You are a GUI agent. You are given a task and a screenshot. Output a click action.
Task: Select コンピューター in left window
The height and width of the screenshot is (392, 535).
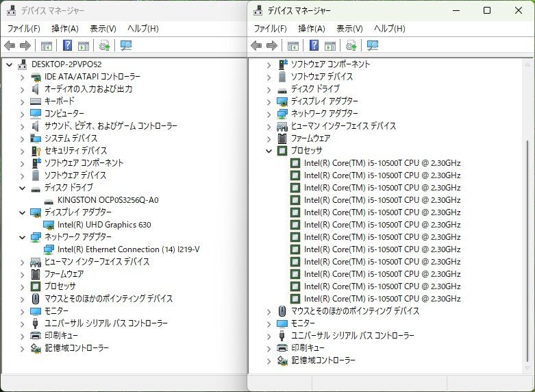click(64, 113)
